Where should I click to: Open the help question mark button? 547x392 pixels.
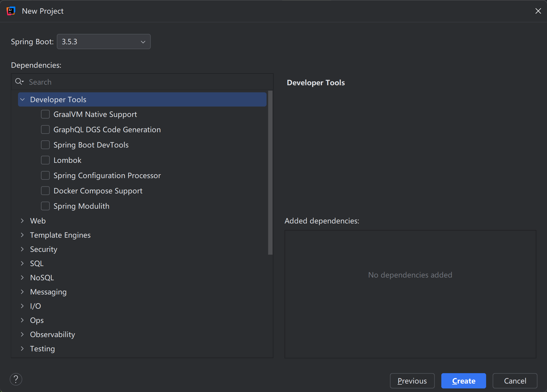16,379
